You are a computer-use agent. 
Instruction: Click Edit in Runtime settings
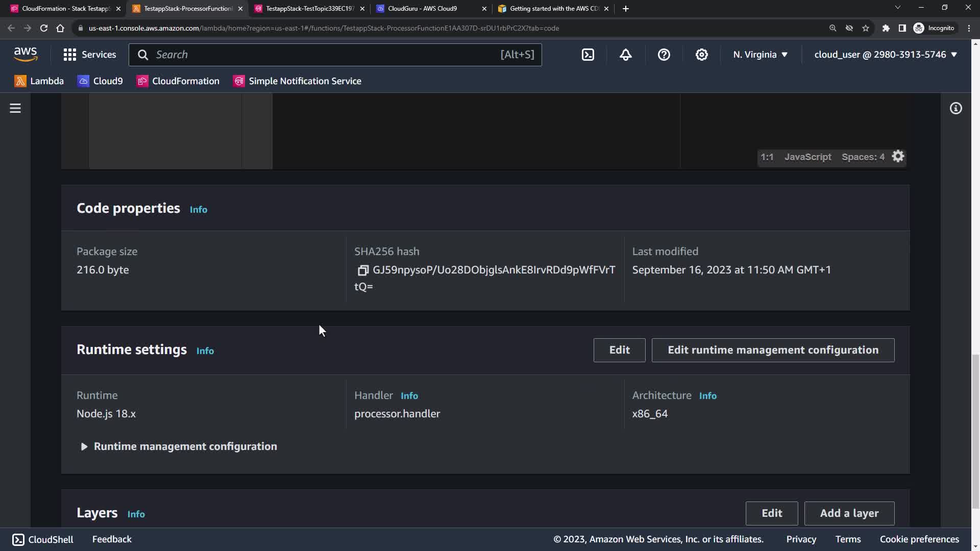click(x=619, y=350)
